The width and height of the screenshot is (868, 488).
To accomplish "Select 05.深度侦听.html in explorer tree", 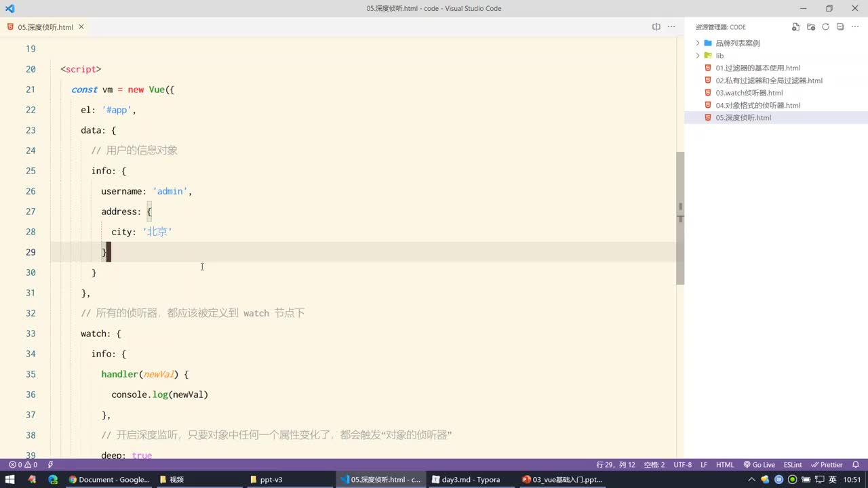I will click(776, 117).
